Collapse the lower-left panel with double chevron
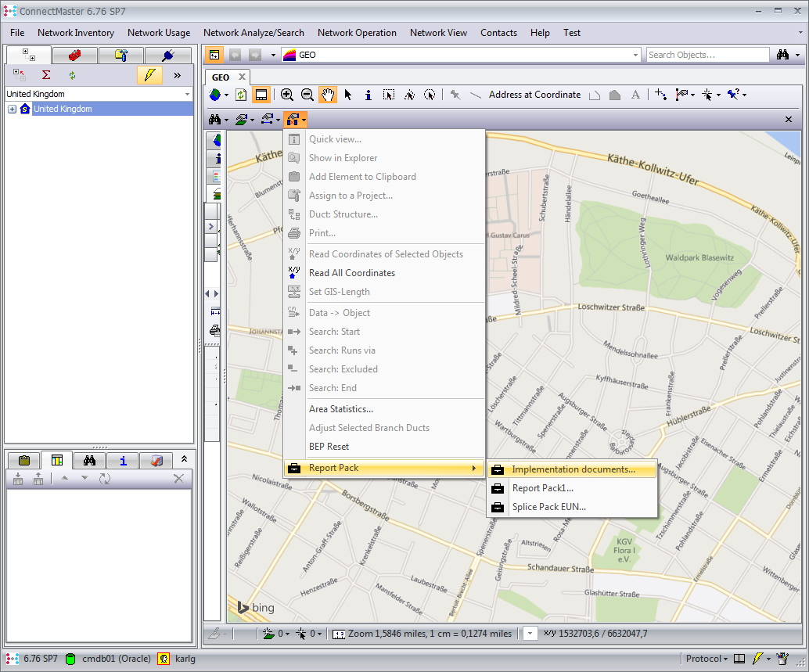This screenshot has height=672, width=809. click(x=184, y=458)
